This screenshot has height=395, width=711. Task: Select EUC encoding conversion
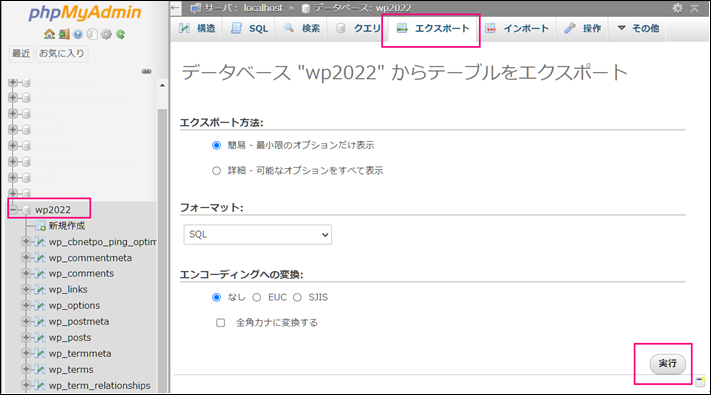pos(257,297)
